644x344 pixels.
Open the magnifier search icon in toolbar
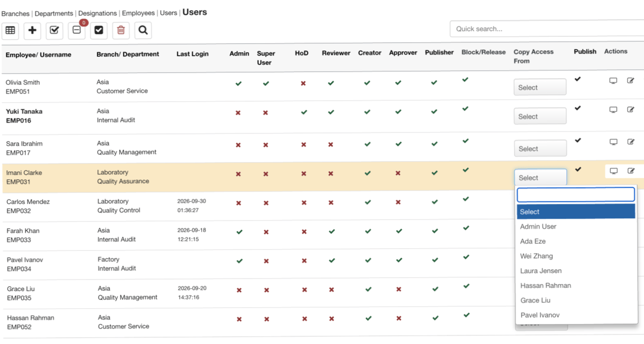[x=143, y=31]
